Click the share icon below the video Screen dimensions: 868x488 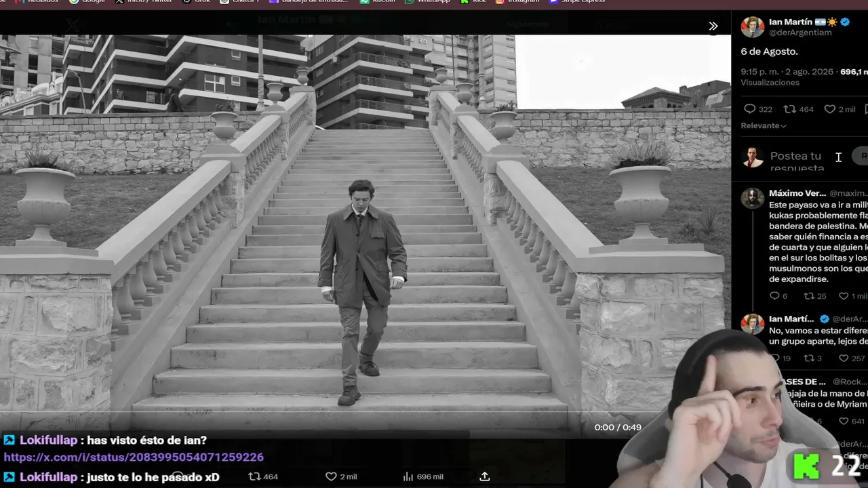[484, 476]
